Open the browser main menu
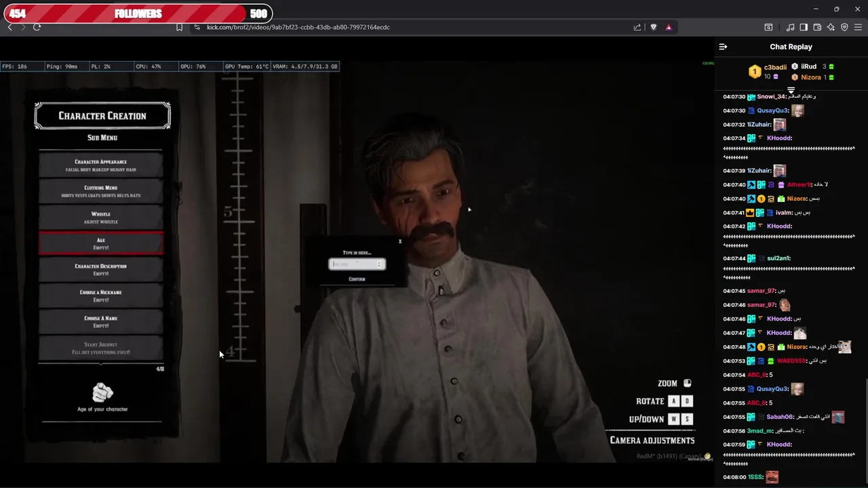Image resolution: width=868 pixels, height=488 pixels. coord(858,27)
